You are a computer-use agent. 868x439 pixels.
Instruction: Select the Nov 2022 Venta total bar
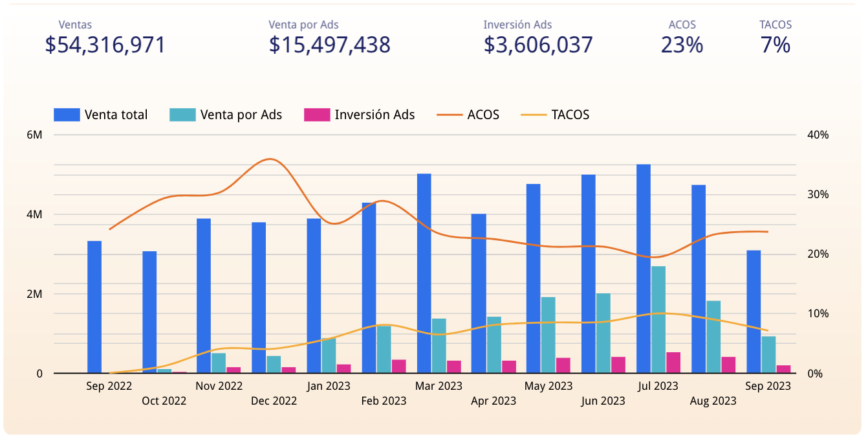coord(204,296)
